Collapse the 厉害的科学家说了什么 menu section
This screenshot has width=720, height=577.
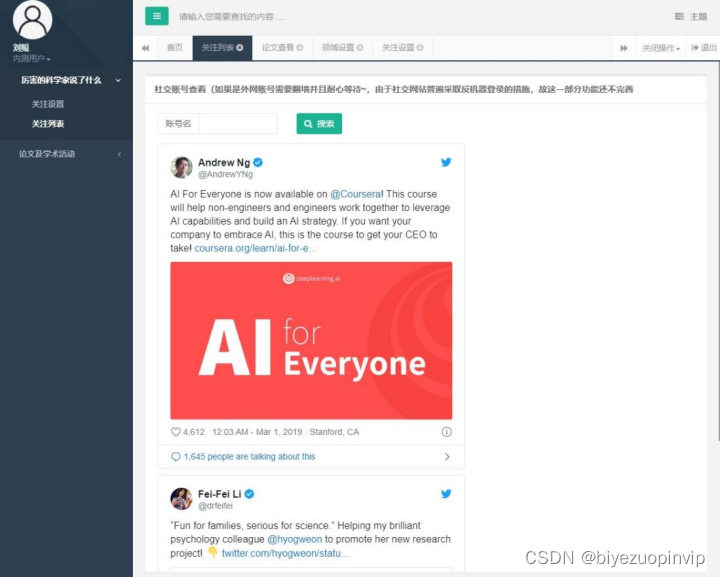67,80
